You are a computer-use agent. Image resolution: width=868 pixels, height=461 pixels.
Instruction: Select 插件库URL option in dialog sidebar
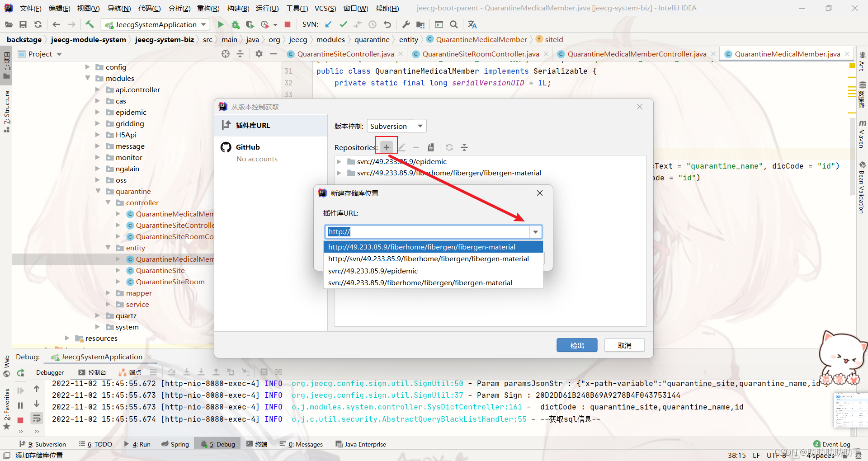[x=271, y=125]
